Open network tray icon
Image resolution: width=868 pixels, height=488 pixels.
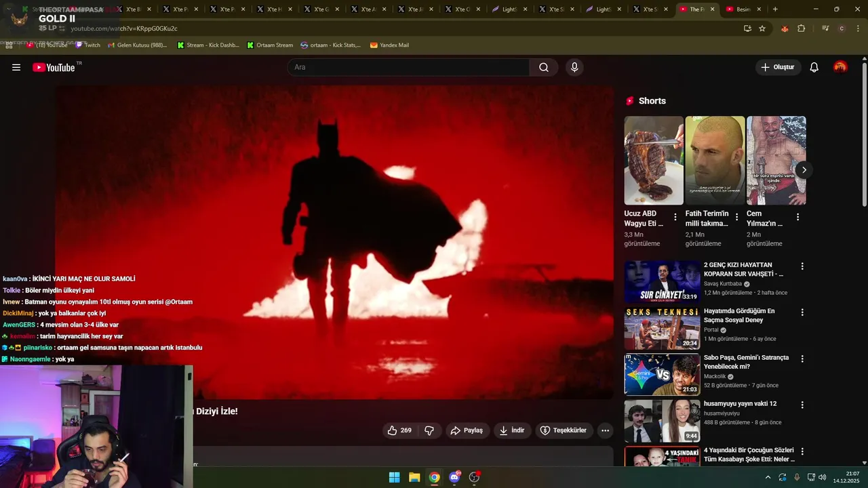click(811, 477)
